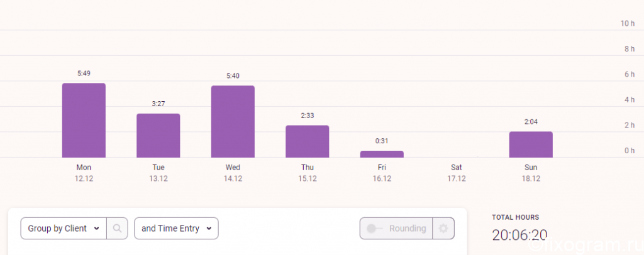
Task: Click the Total Hours 20:06:20 value
Action: click(519, 235)
